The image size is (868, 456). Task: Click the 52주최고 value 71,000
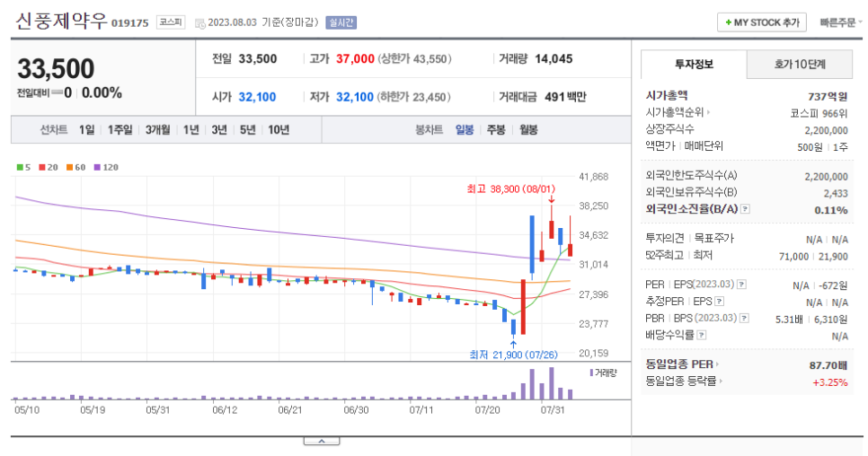(793, 257)
